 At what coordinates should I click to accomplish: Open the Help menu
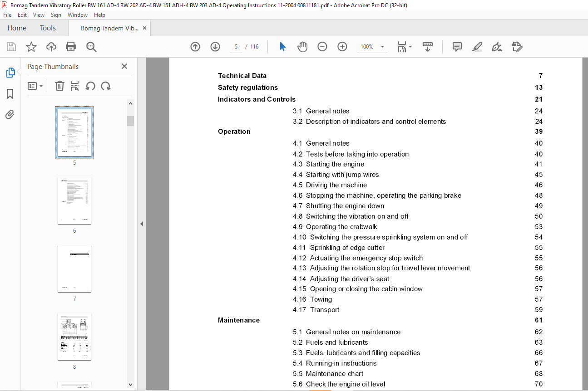99,15
